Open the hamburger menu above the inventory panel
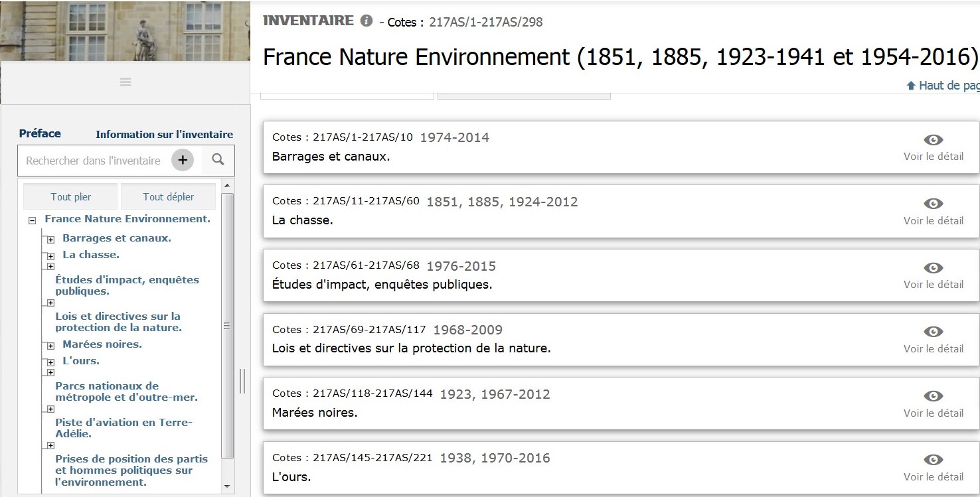The height and width of the screenshot is (497, 980). click(125, 82)
